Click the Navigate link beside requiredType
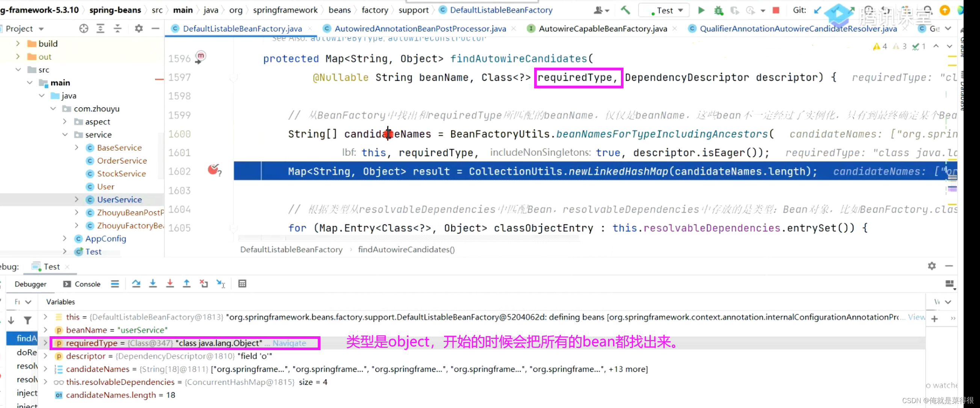Screen dimensions: 980x408 point(289,343)
